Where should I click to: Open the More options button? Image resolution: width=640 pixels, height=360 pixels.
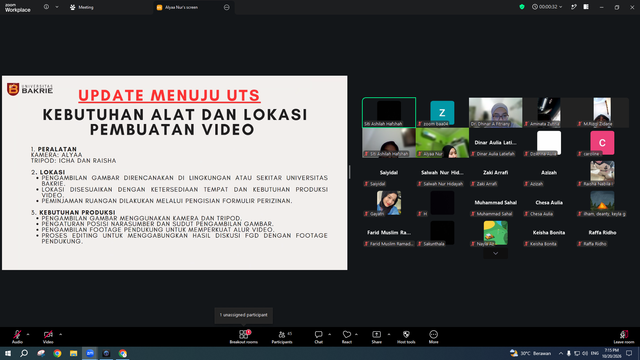pos(433,337)
